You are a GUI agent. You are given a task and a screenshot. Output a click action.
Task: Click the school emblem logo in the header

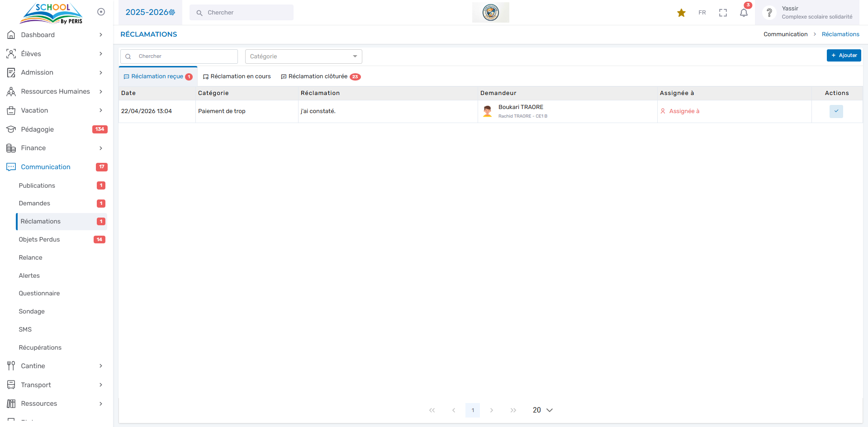(x=490, y=12)
